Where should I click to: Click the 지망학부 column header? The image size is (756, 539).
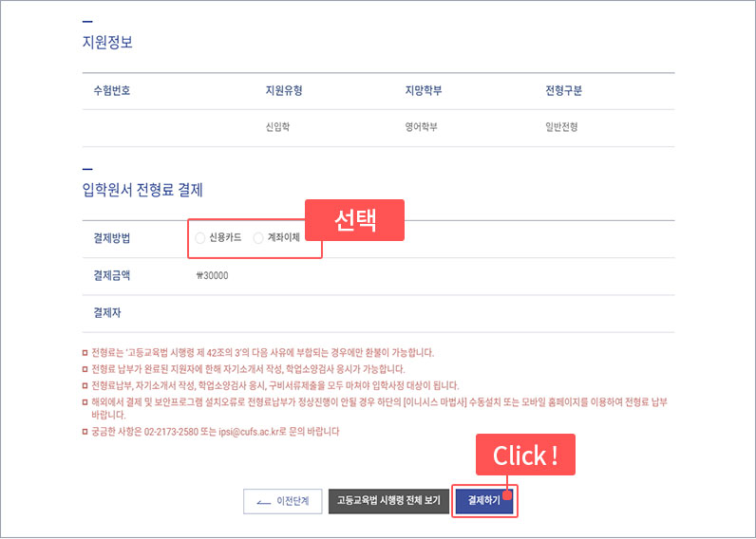[424, 91]
